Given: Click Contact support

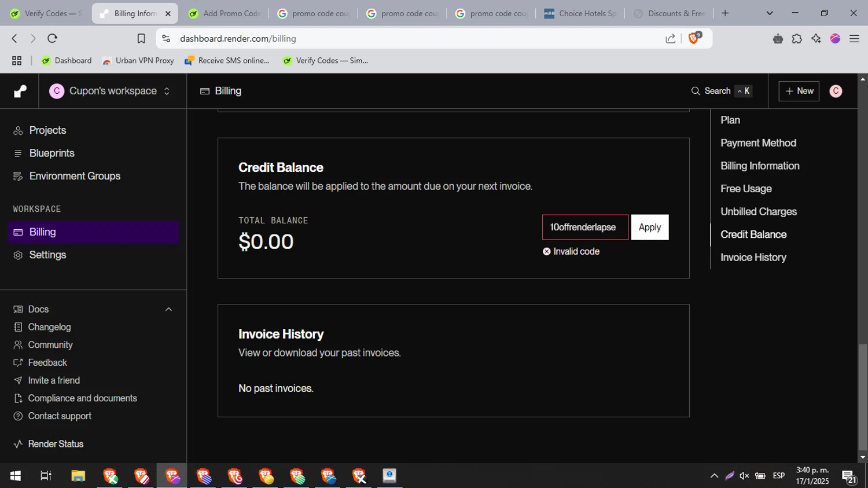Looking at the screenshot, I should 60,416.
